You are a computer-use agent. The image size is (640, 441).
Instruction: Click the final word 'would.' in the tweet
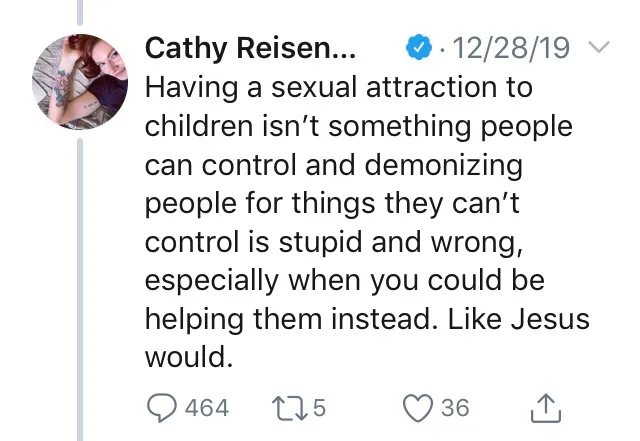(189, 356)
